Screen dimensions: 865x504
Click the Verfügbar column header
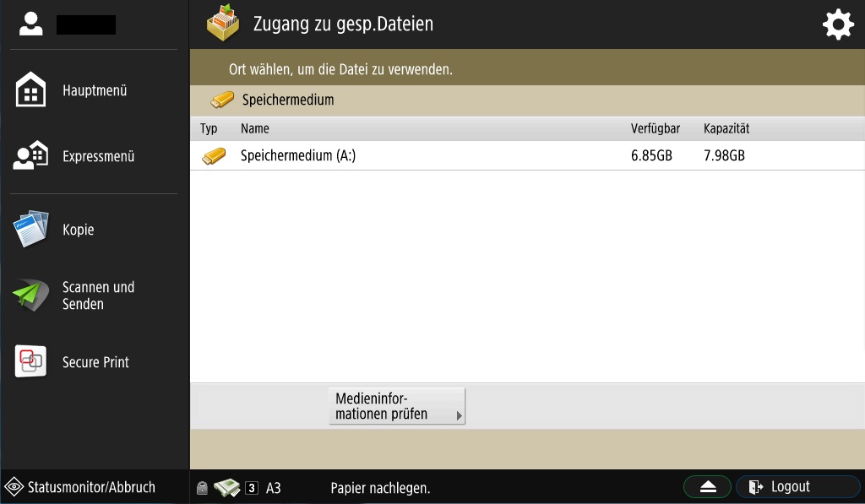click(x=656, y=128)
